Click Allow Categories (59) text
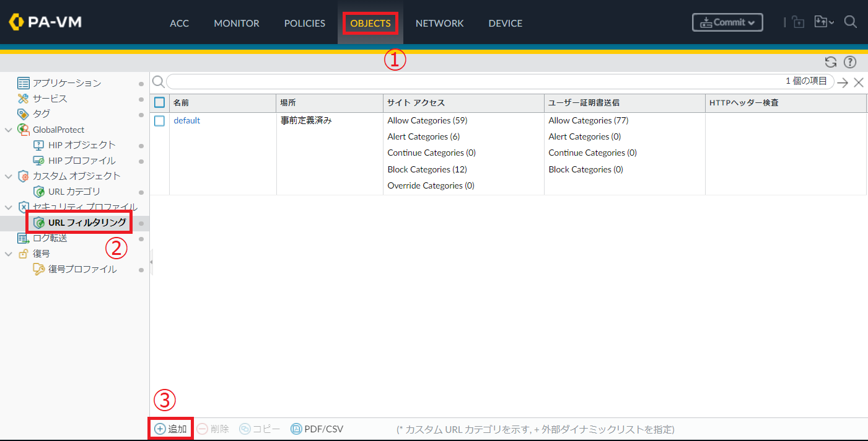The width and height of the screenshot is (868, 441). 427,120
